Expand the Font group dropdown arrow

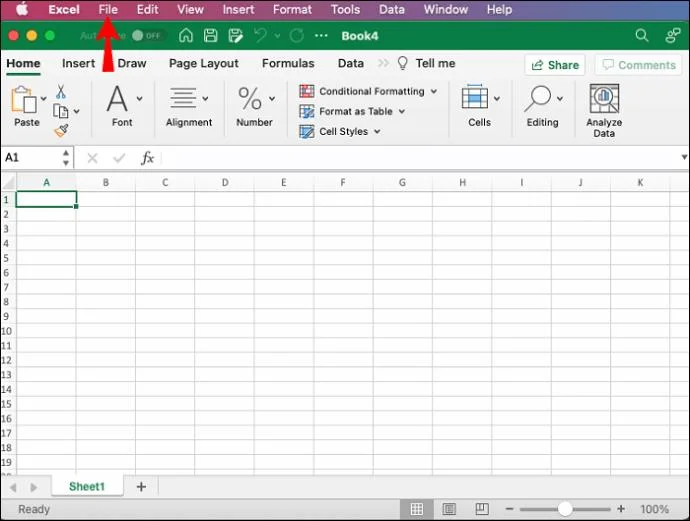139,99
